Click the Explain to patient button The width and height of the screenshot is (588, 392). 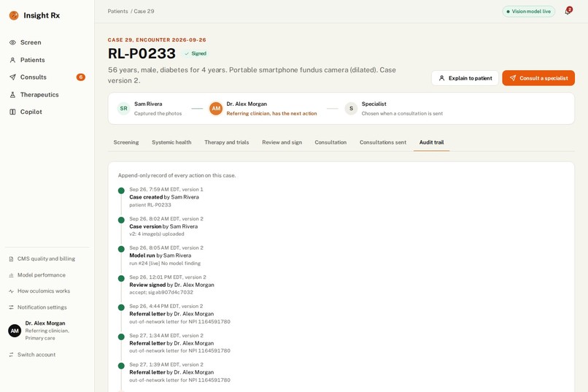click(x=465, y=78)
